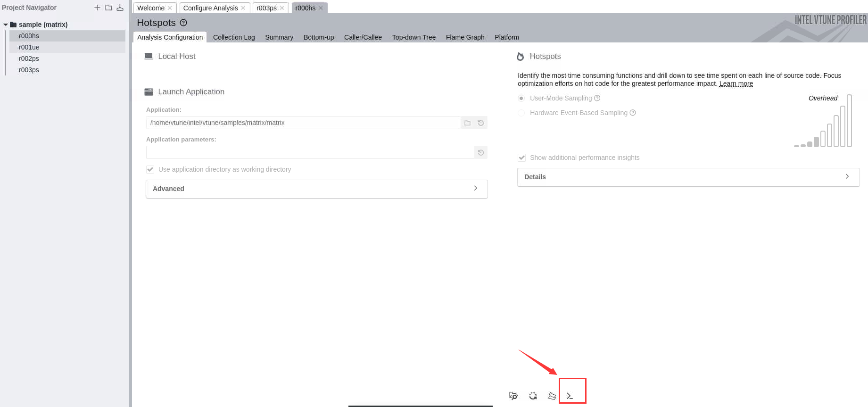Open the Caller/Callee tab
The width and height of the screenshot is (868, 407).
click(x=363, y=37)
